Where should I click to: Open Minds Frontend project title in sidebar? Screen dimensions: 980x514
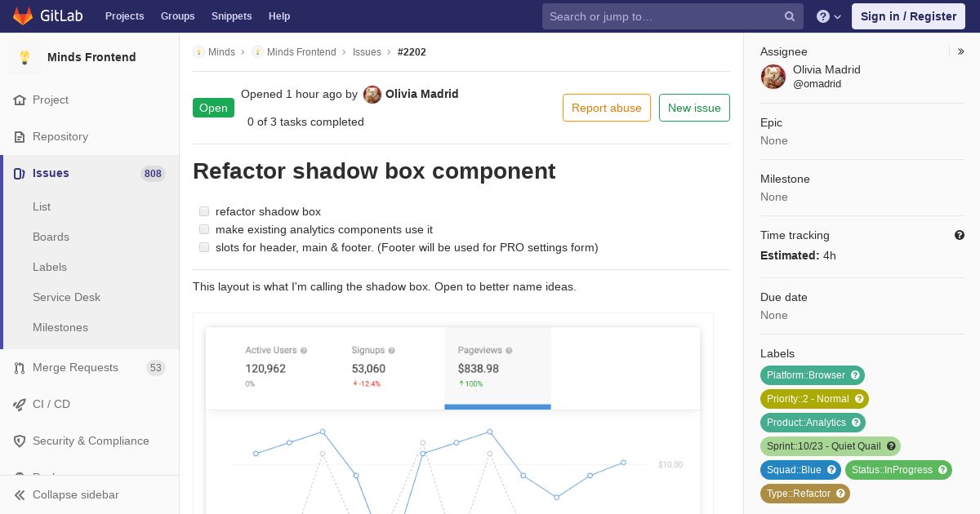tap(91, 57)
